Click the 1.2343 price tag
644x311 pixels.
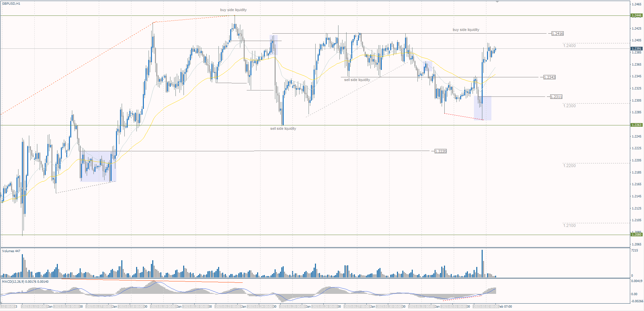tap(550, 77)
